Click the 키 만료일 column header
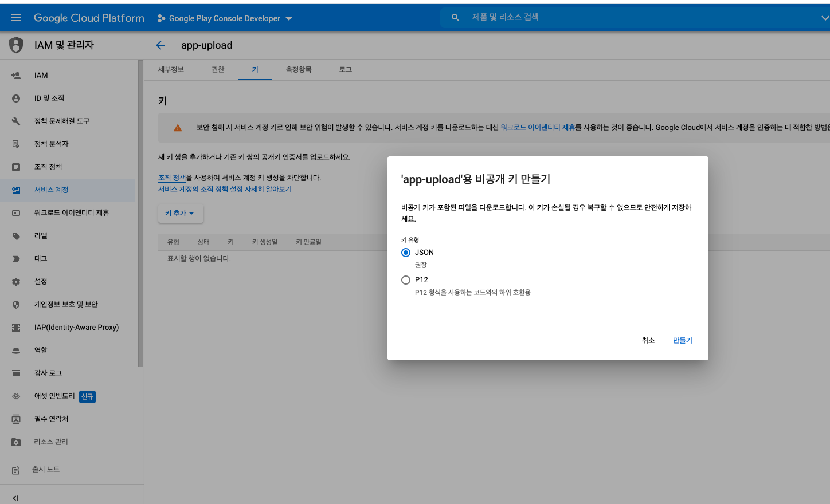830x504 pixels. [308, 242]
